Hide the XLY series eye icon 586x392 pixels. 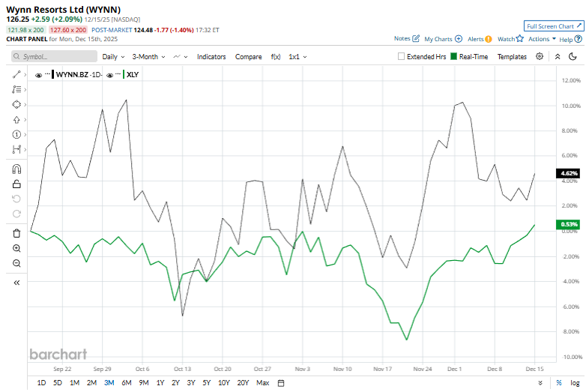click(109, 75)
